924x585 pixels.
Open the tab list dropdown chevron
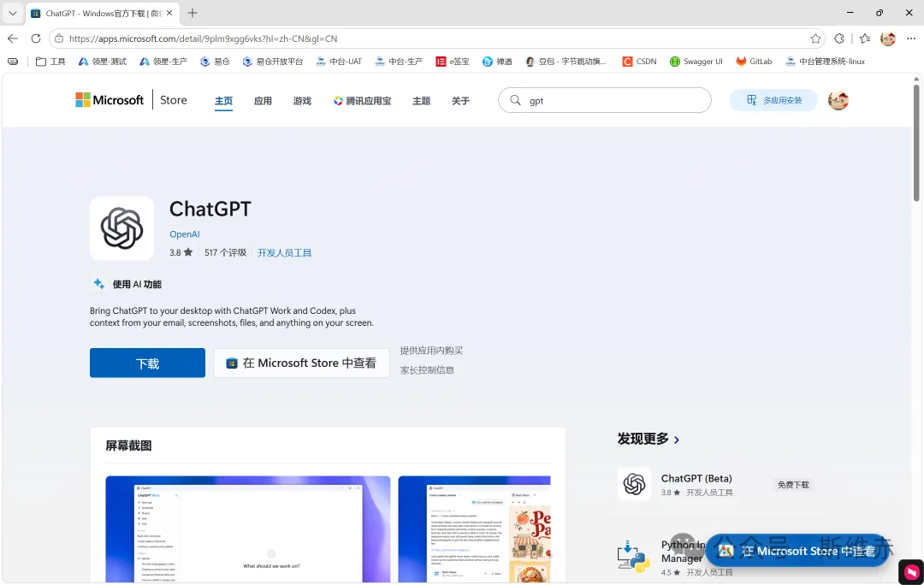pos(12,13)
